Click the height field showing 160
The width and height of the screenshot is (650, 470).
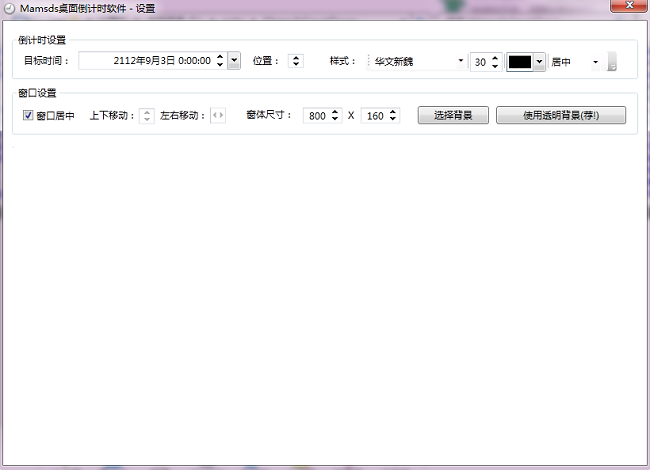pyautogui.click(x=375, y=116)
